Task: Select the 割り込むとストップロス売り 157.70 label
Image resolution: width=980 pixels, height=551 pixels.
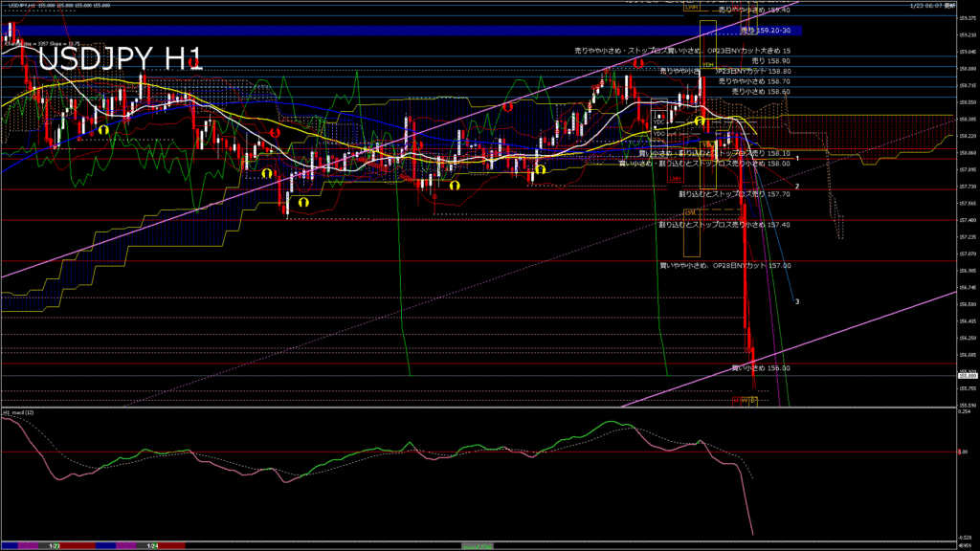Action: (x=721, y=193)
